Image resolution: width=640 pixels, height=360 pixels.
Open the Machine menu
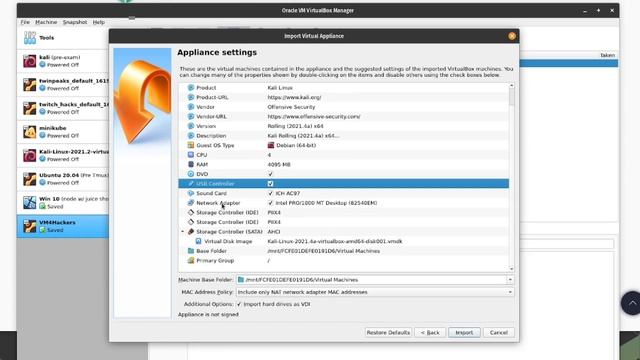[x=46, y=22]
